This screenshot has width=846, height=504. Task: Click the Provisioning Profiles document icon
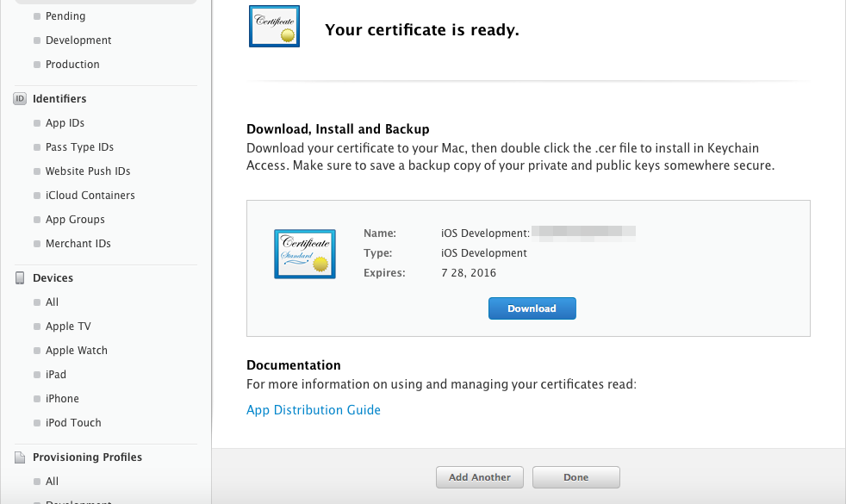[x=20, y=457]
